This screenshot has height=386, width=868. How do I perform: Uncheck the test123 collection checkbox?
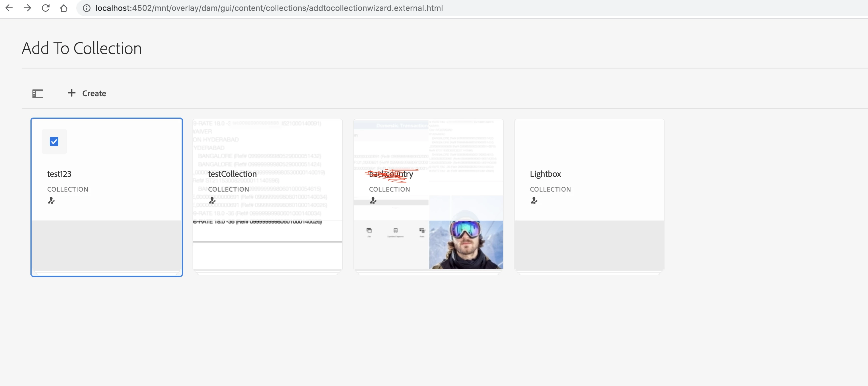54,141
